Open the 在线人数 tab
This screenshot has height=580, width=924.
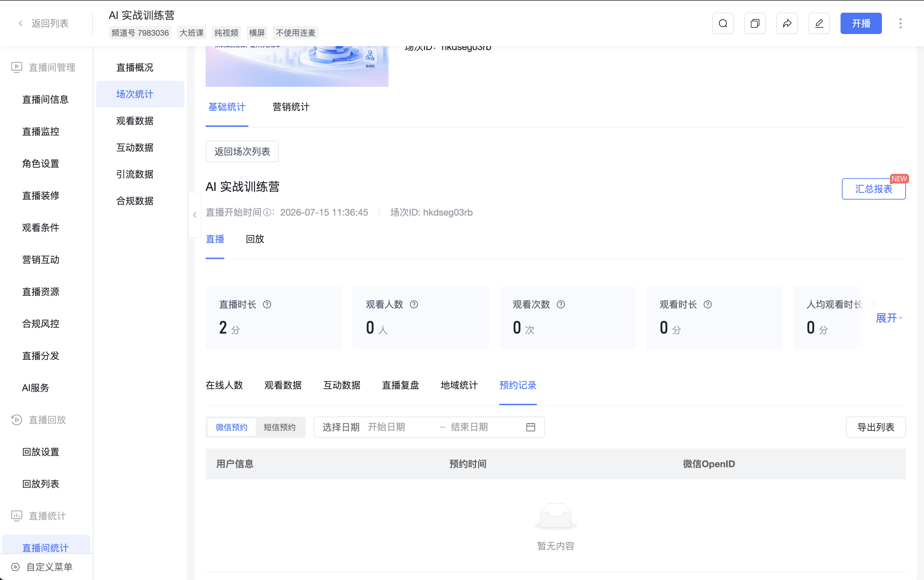pyautogui.click(x=224, y=385)
